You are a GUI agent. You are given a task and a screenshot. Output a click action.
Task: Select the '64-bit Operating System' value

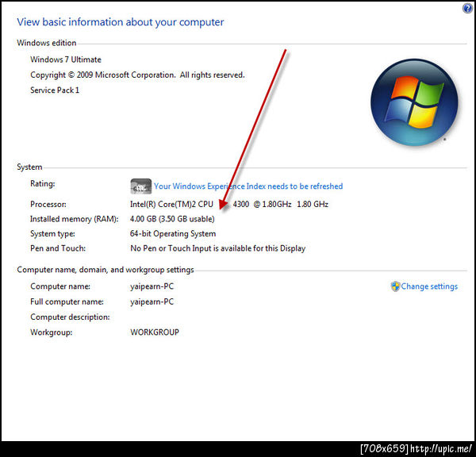coord(173,234)
